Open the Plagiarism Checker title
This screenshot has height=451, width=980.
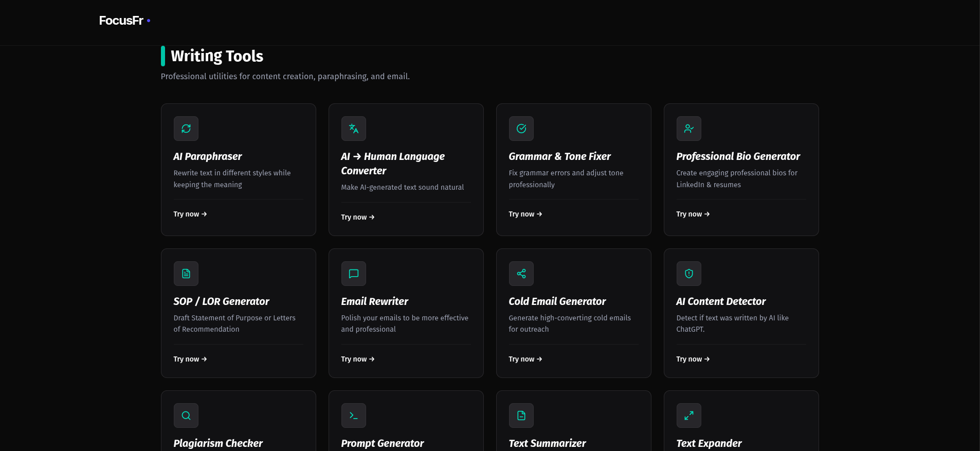[x=218, y=443]
